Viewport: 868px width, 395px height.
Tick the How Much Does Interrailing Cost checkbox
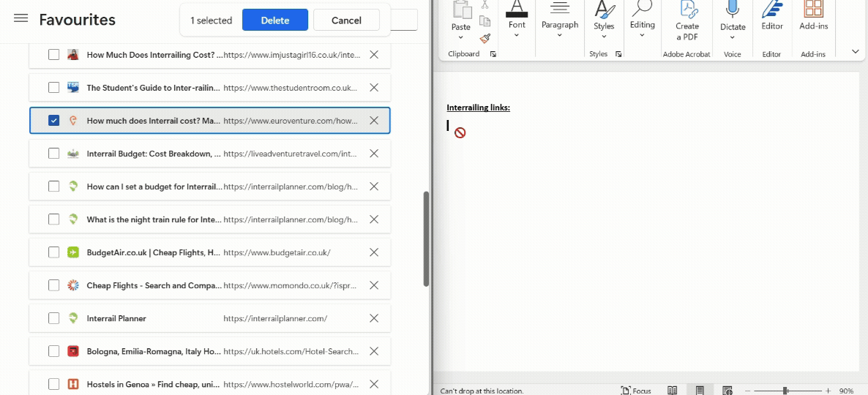click(x=53, y=54)
